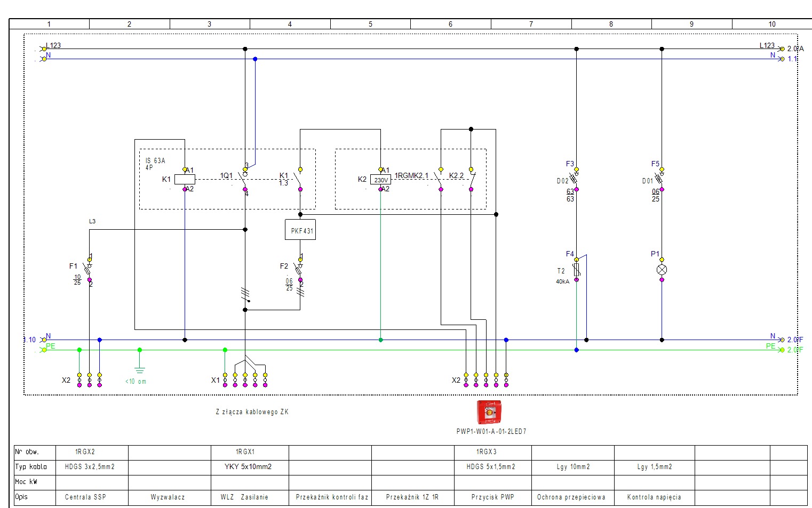812x508 pixels.
Task: Click the F4 surge arrester symbol
Action: (576, 270)
